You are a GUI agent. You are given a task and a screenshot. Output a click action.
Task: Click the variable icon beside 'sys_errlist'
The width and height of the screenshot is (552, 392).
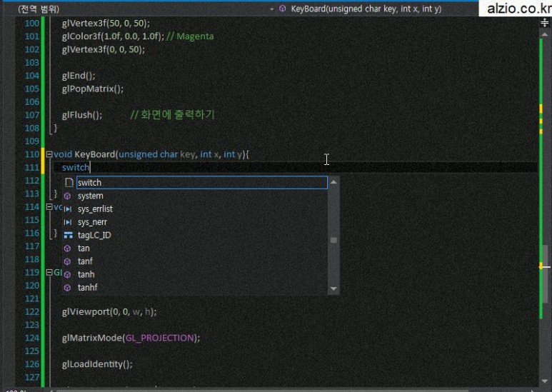(x=68, y=209)
